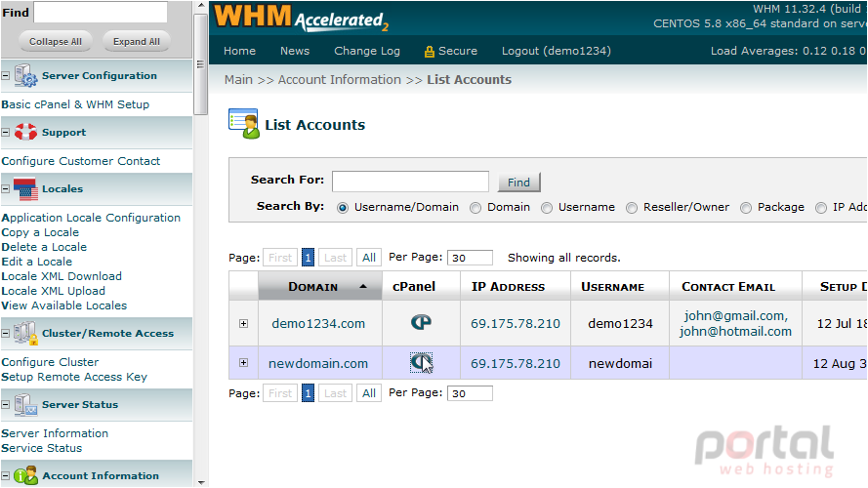Select Domain search radio button
The width and height of the screenshot is (868, 488).
475,208
